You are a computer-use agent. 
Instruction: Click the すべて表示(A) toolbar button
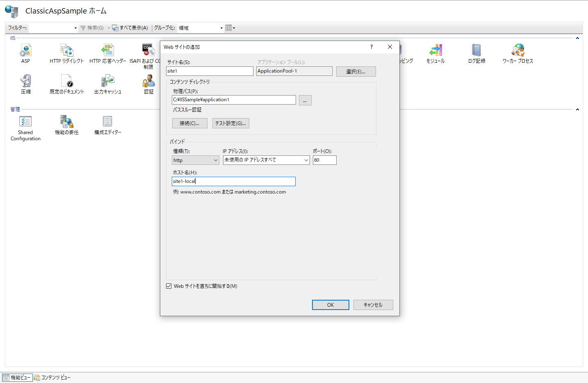[x=130, y=28]
